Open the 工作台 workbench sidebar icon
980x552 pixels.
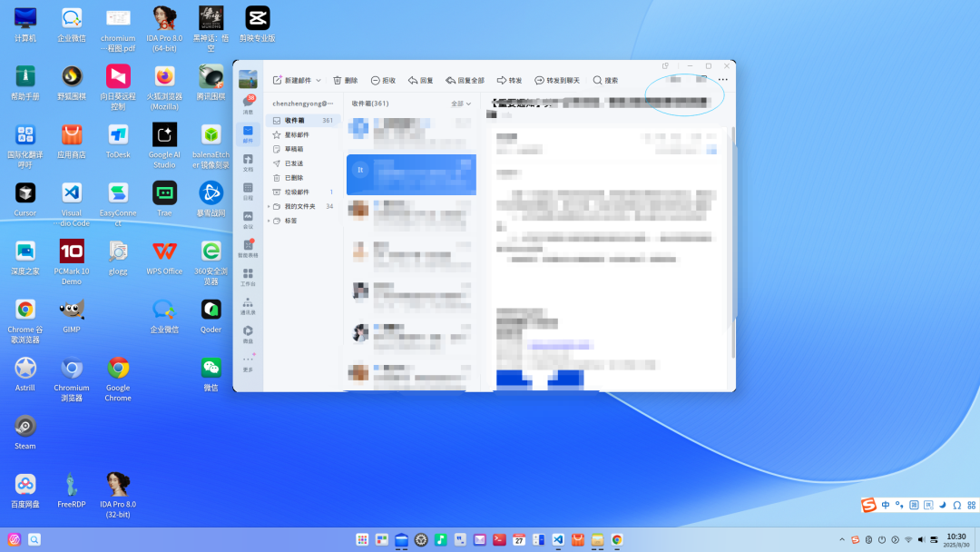248,277
